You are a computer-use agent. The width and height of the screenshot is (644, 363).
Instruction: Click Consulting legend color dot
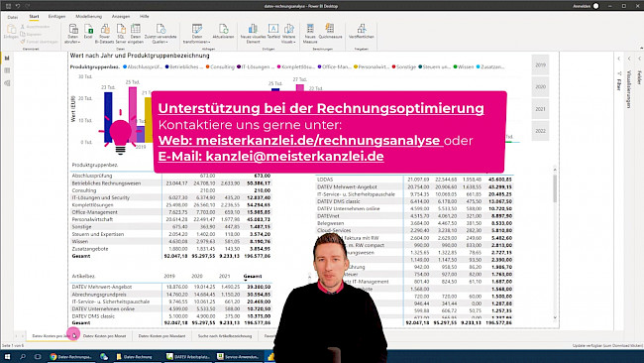click(x=208, y=66)
